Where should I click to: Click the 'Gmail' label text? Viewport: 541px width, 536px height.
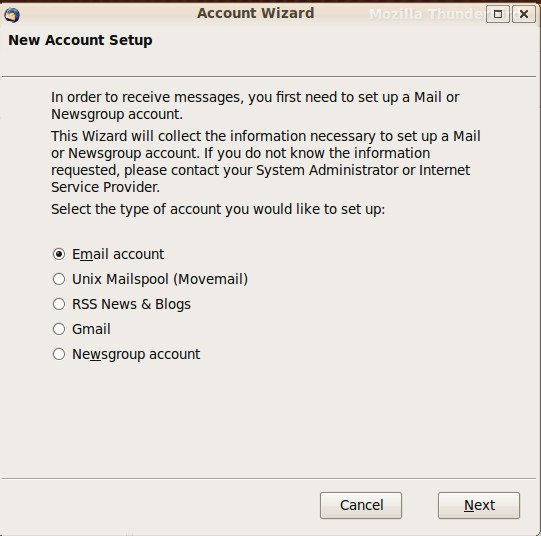click(x=91, y=329)
